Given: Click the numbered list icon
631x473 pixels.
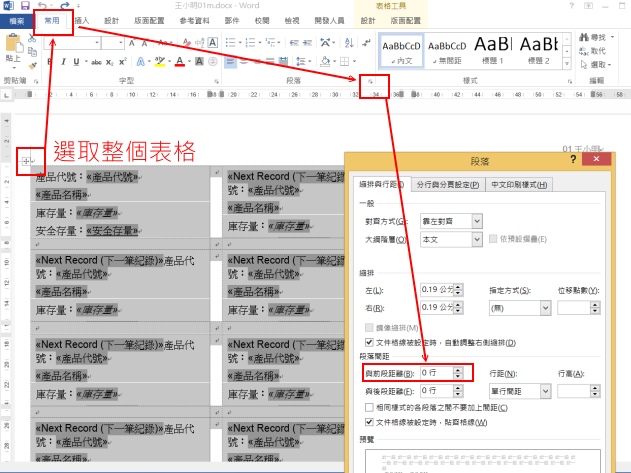Looking at the screenshot, I should coord(250,42).
